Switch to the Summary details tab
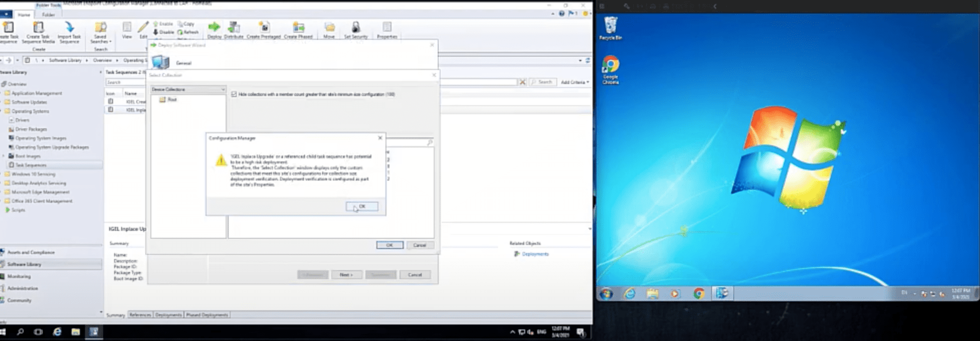 click(x=116, y=315)
